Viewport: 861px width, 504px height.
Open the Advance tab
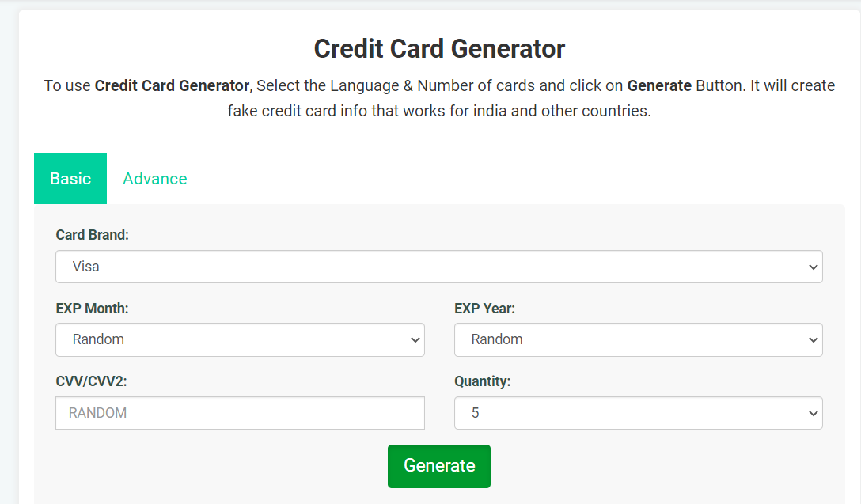[x=155, y=179]
